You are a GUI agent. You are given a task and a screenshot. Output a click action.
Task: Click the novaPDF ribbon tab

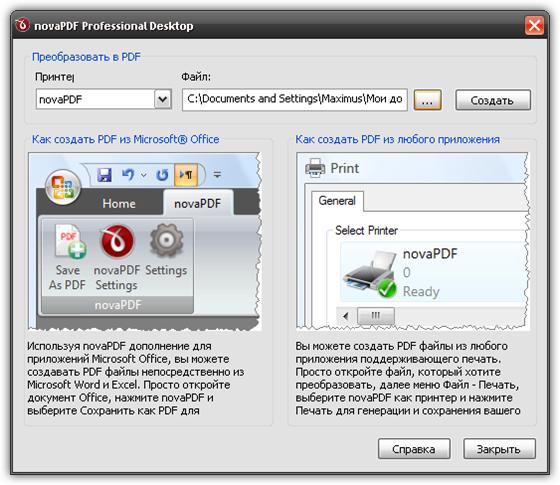(x=198, y=203)
